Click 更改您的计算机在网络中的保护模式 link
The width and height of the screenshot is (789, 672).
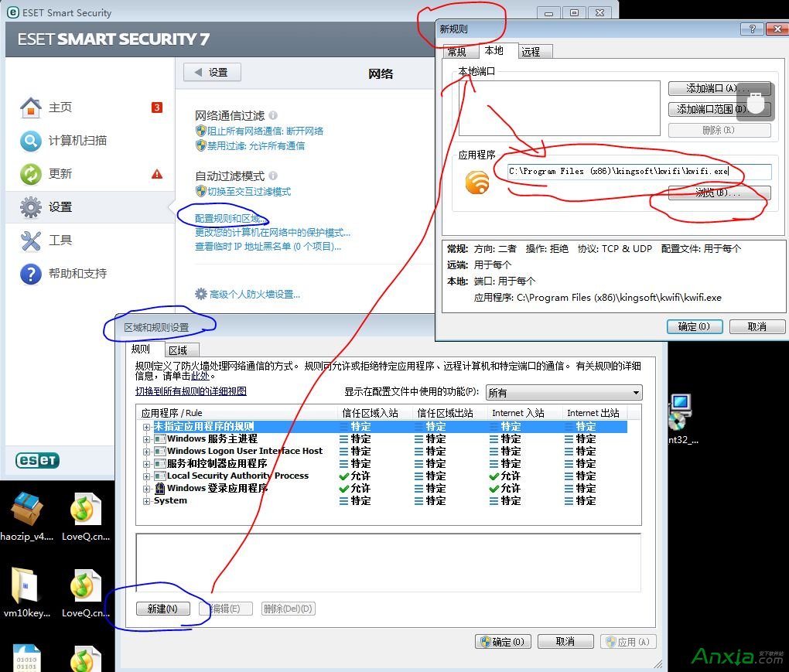point(273,233)
